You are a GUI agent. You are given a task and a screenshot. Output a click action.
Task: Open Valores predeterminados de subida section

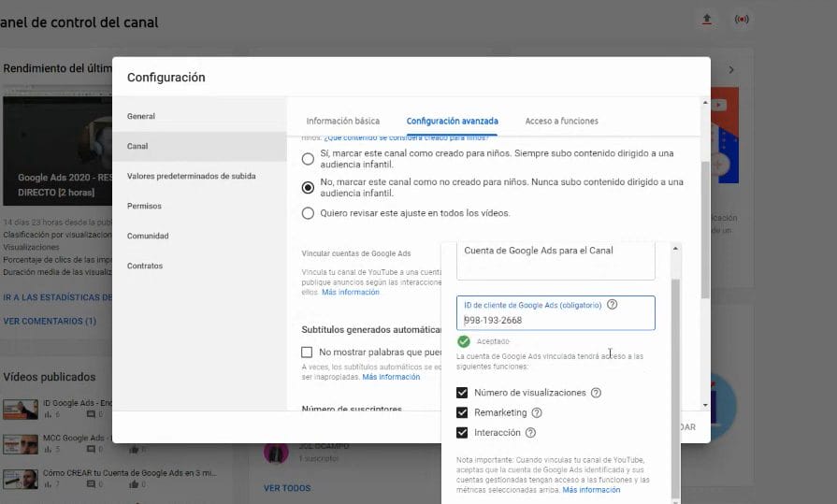click(199, 176)
